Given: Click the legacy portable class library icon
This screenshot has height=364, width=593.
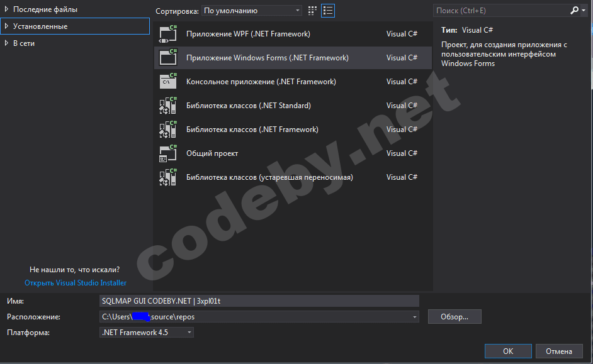Looking at the screenshot, I should tap(168, 177).
